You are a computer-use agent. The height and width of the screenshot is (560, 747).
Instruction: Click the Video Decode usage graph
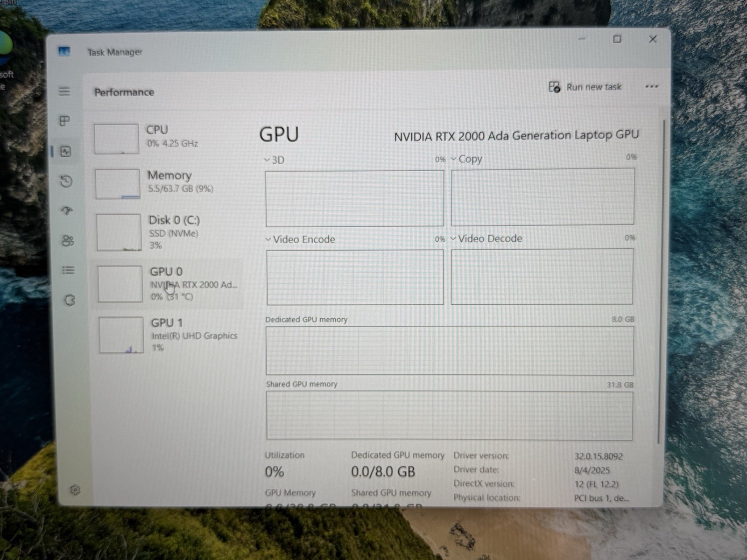click(542, 276)
